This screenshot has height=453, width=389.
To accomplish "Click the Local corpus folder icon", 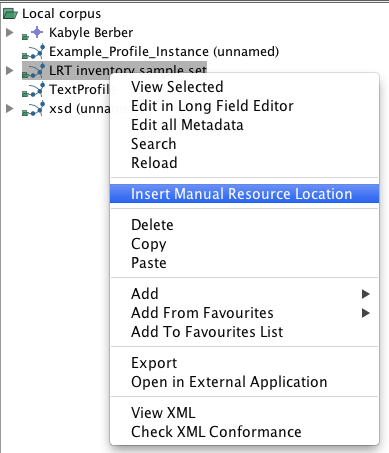I will point(10,14).
